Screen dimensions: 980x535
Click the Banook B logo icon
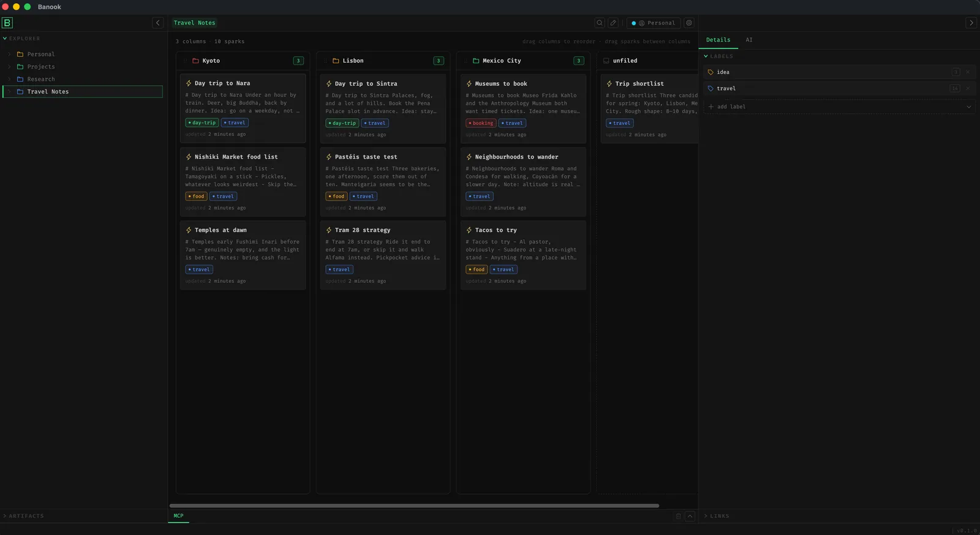pyautogui.click(x=7, y=23)
